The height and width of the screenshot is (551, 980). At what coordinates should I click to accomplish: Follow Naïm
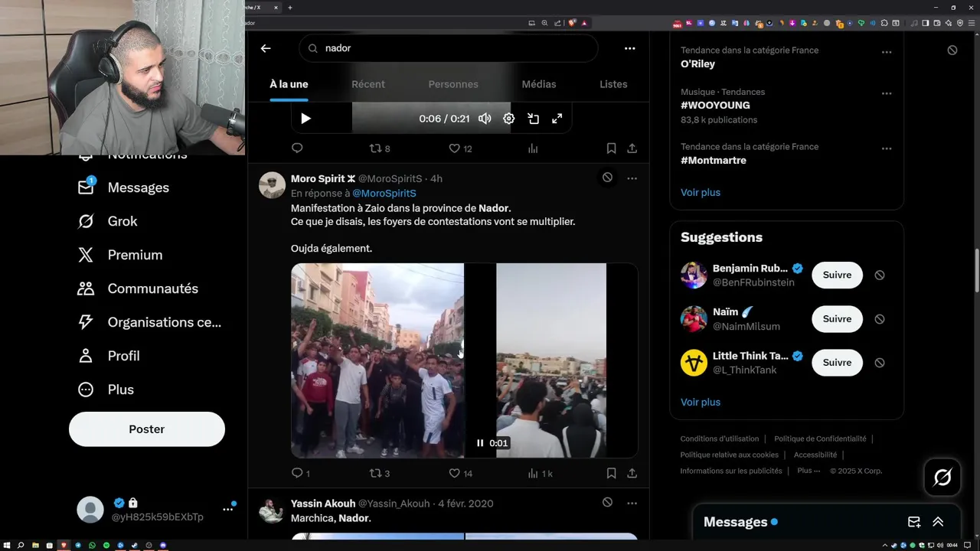(837, 318)
